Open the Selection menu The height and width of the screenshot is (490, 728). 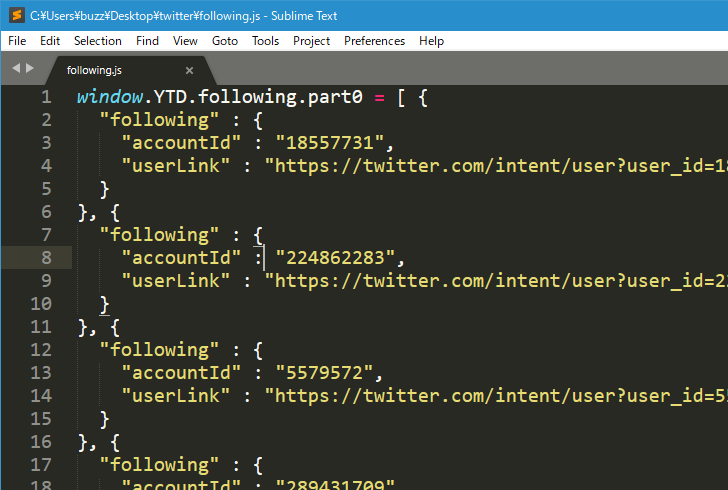click(x=98, y=41)
